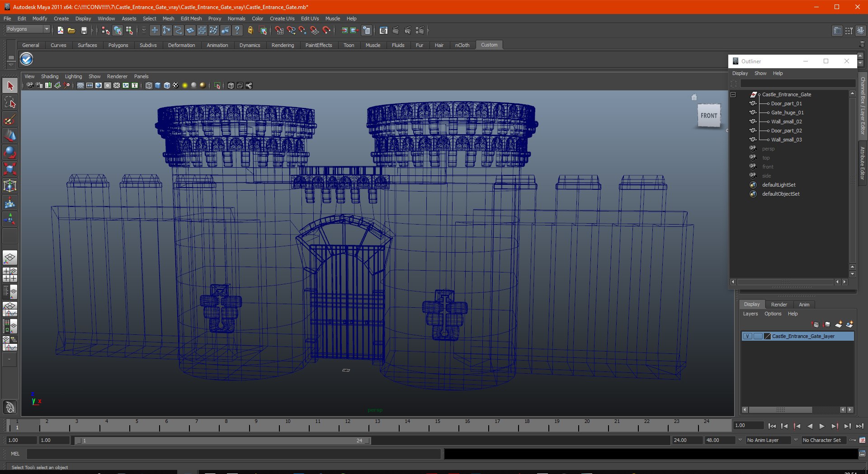
Task: Enable snap to view planes magnet icon
Action: point(315,30)
